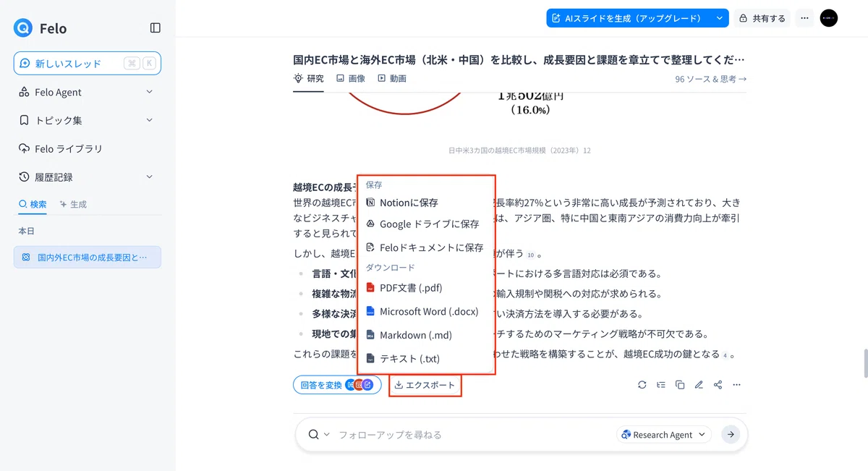Open the top-right three-dot menu
868x471 pixels.
[804, 18]
